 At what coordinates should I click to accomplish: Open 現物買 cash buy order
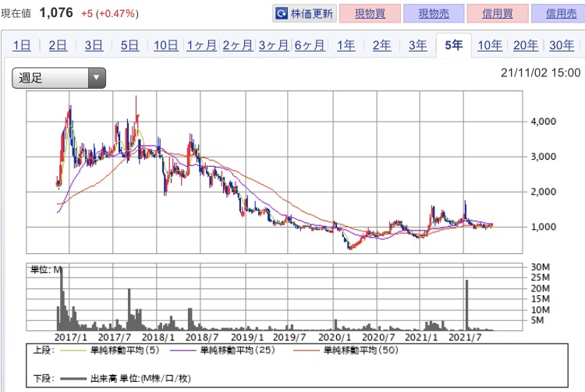pyautogui.click(x=370, y=13)
